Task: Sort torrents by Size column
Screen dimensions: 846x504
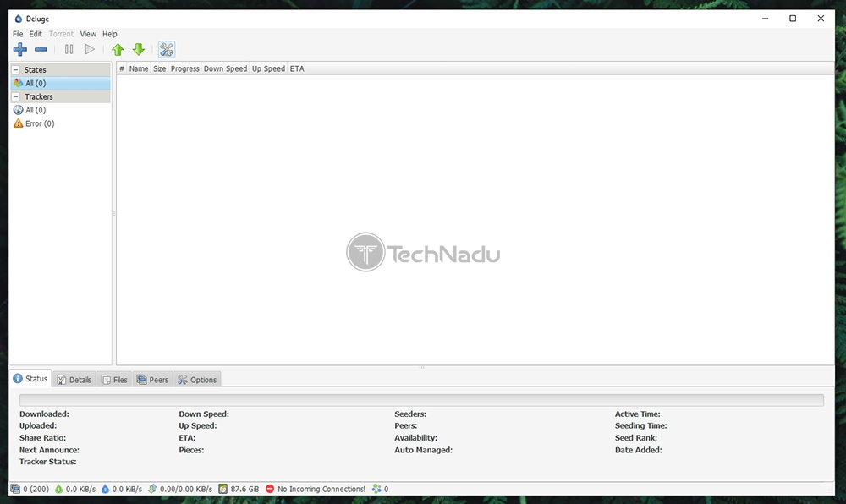Action: click(x=159, y=69)
